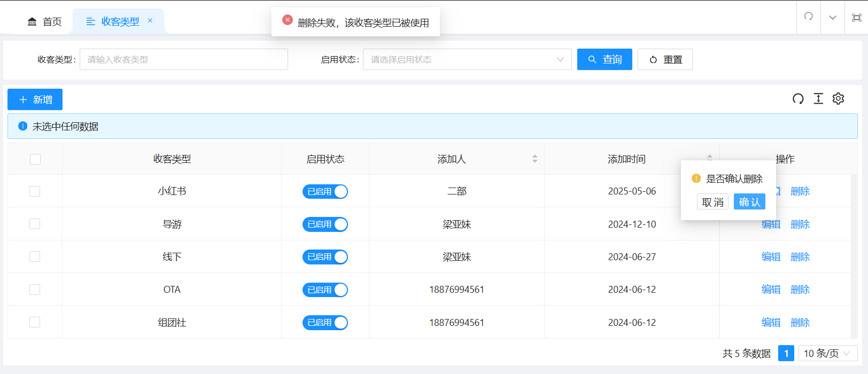Select all rows with header checkbox
This screenshot has width=868, height=374.
[x=35, y=159]
